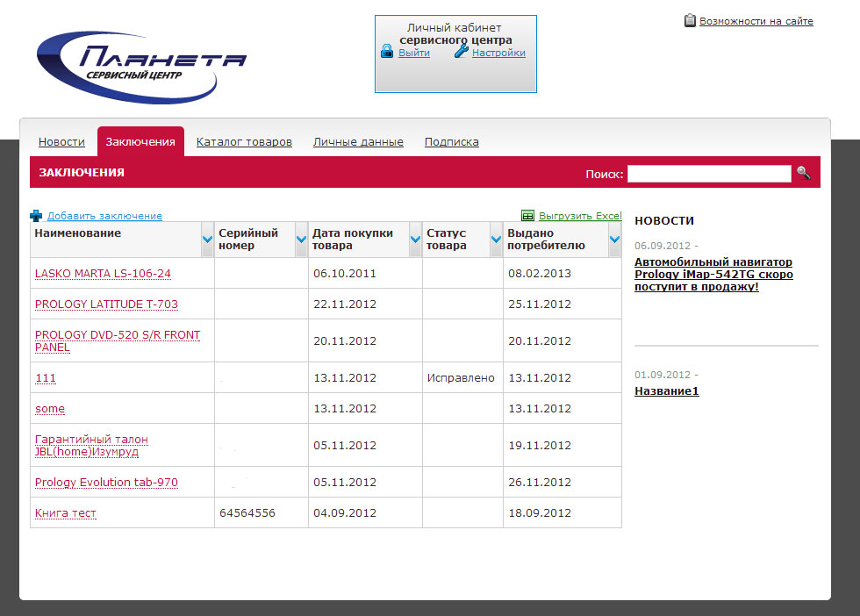Image resolution: width=860 pixels, height=616 pixels.
Task: Open the Подписка tab
Action: pos(451,142)
